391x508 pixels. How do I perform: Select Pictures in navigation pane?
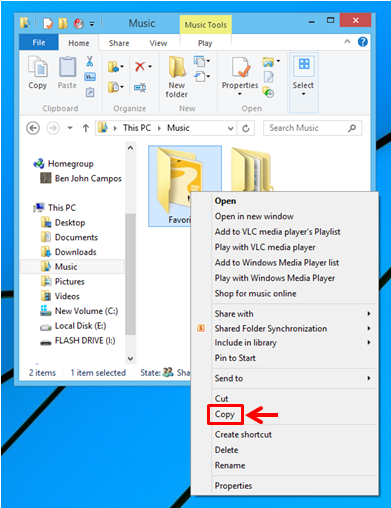pos(63,282)
